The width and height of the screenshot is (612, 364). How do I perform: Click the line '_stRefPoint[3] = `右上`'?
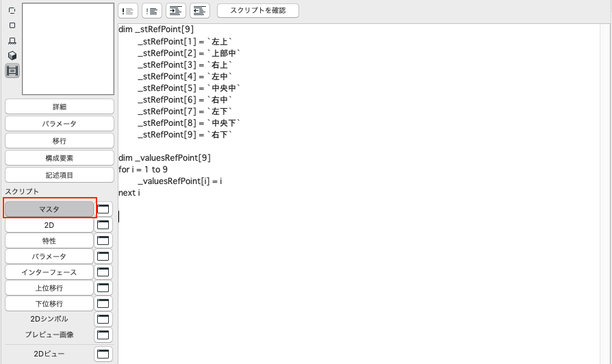(x=185, y=65)
